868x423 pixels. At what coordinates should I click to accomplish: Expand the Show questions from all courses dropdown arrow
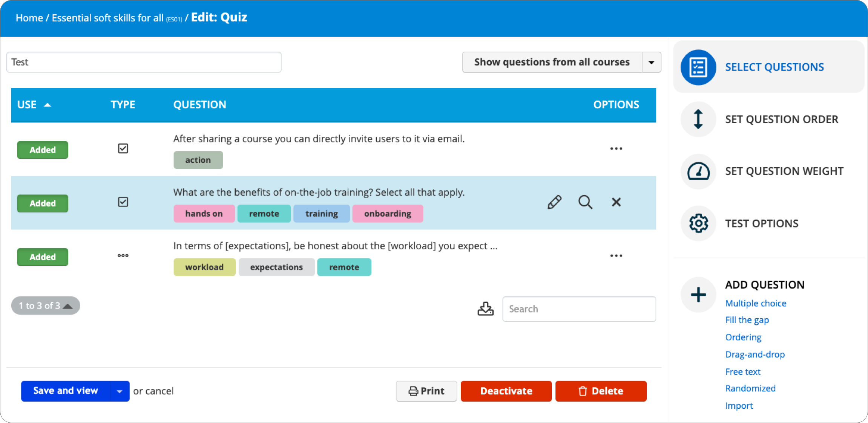click(x=651, y=62)
